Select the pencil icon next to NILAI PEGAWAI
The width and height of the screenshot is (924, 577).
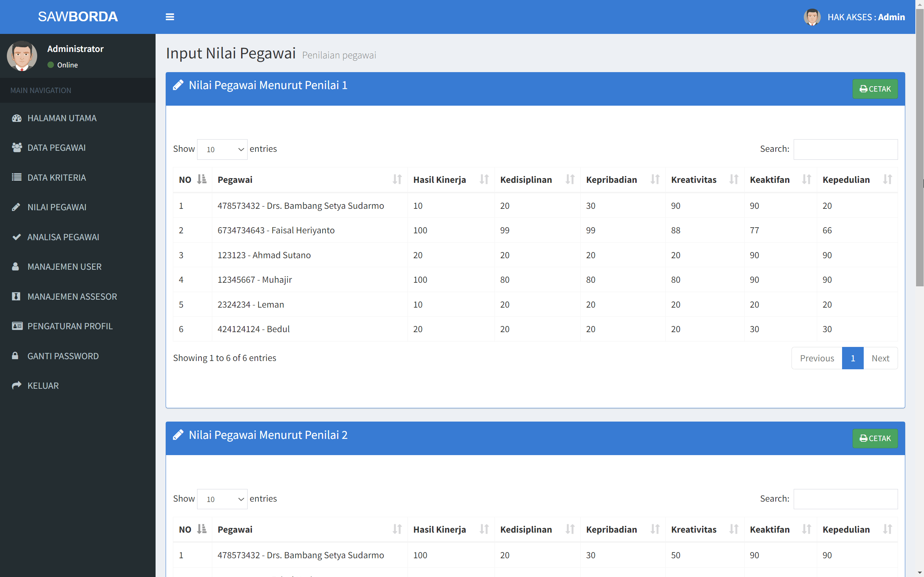[16, 207]
